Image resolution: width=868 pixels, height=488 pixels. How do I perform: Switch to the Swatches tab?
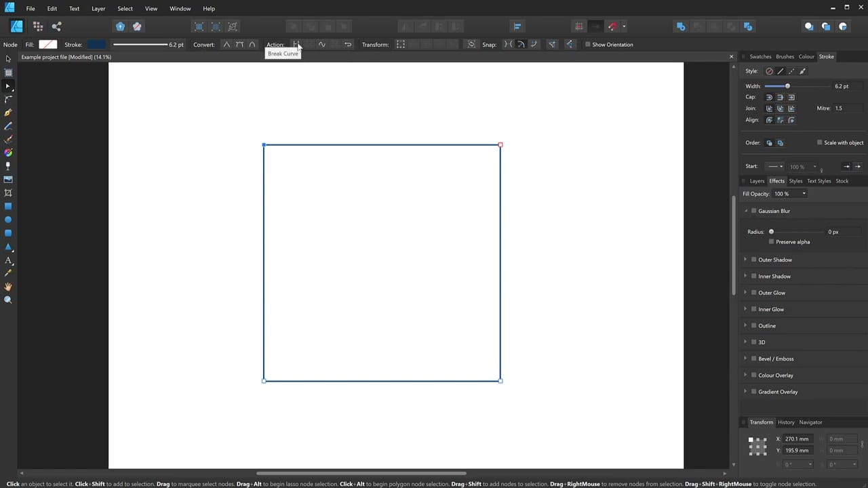(760, 57)
